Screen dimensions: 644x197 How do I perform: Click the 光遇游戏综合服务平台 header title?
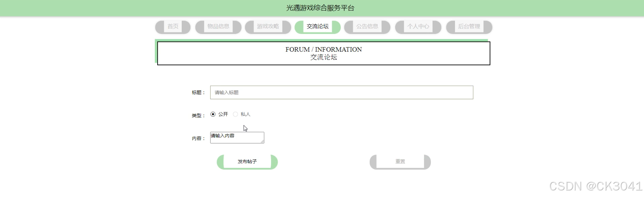pyautogui.click(x=320, y=8)
